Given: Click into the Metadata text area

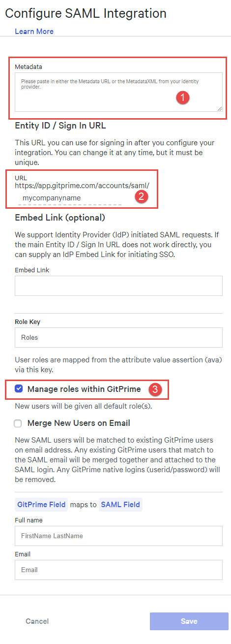Looking at the screenshot, I should 118,92.
